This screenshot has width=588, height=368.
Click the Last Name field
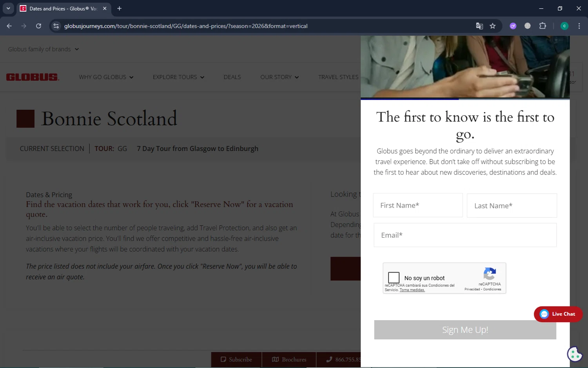click(512, 205)
